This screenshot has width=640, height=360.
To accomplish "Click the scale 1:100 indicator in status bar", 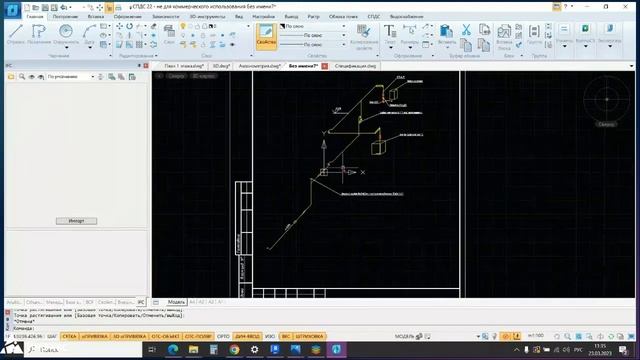I will click(x=536, y=336).
